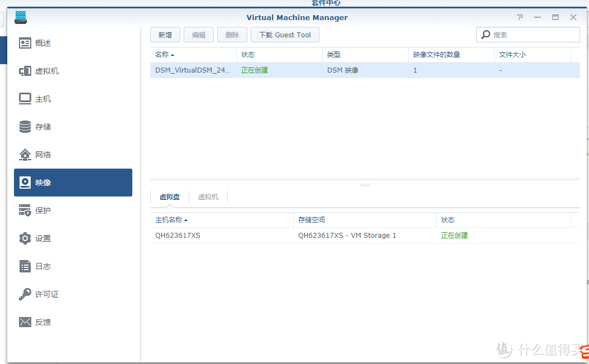The image size is (589, 364).
Task: Click 正在创建 status in image row
Action: coord(255,70)
